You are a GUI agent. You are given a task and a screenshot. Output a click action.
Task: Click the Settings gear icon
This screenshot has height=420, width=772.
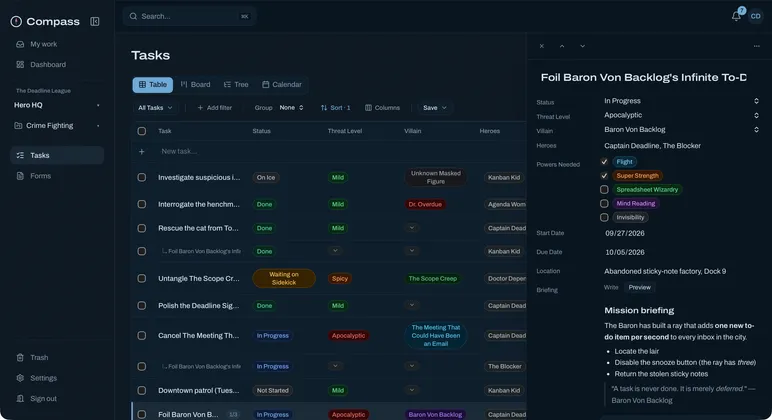(x=20, y=378)
